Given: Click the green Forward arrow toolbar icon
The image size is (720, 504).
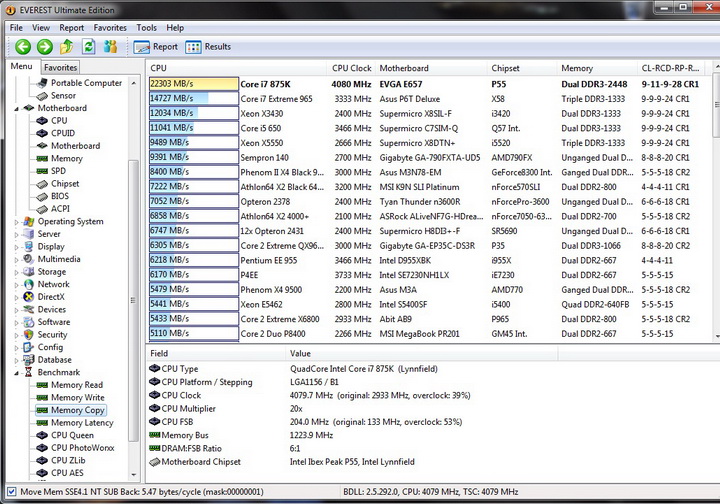Looking at the screenshot, I should point(45,46).
